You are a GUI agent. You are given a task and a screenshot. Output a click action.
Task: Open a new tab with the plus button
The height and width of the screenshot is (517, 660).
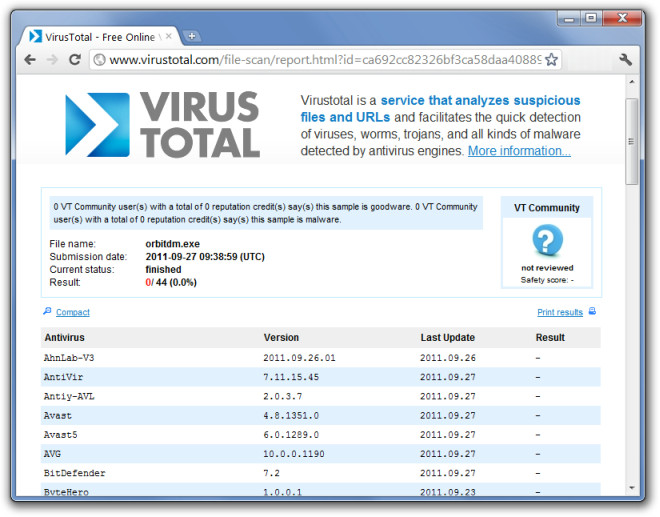192,36
